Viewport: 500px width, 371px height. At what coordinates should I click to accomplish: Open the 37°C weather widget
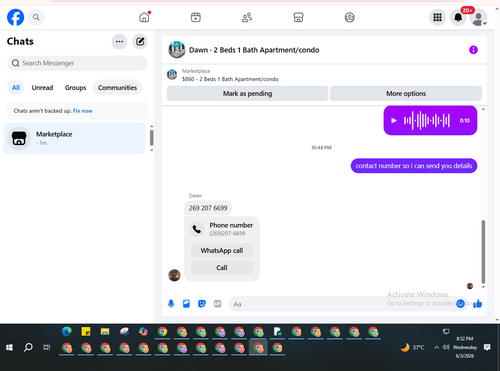(413, 348)
